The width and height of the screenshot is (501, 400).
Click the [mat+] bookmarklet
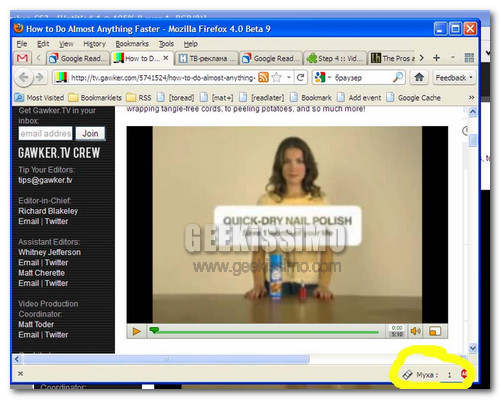click(217, 98)
